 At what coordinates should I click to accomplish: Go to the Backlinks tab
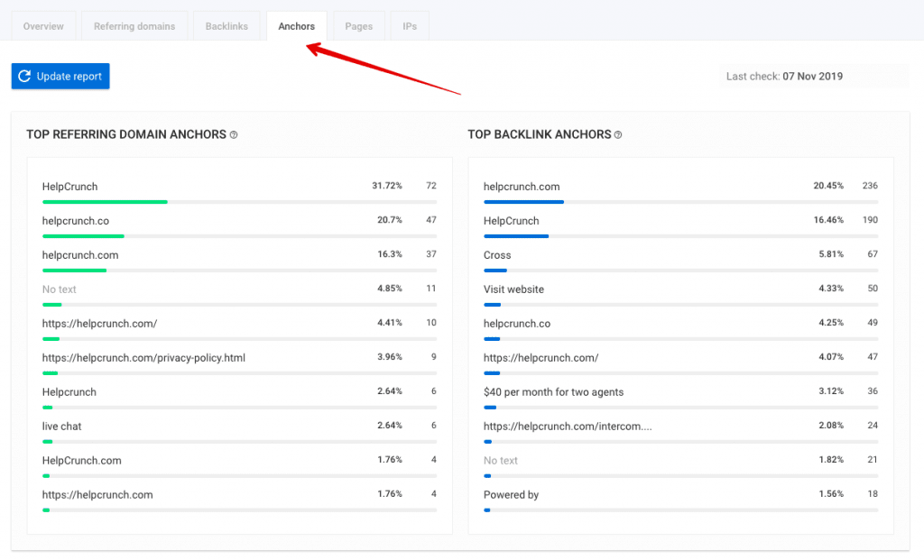(x=226, y=26)
